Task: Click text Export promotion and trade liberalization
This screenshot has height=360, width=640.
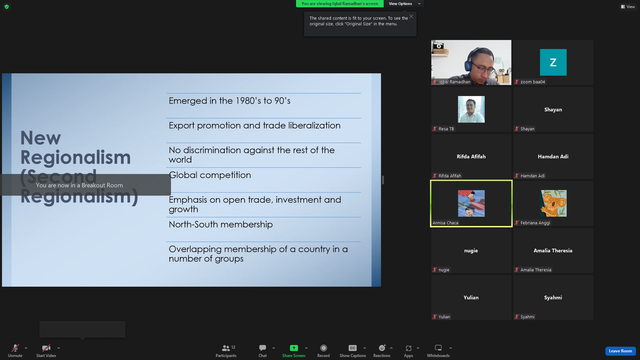Action: [254, 125]
